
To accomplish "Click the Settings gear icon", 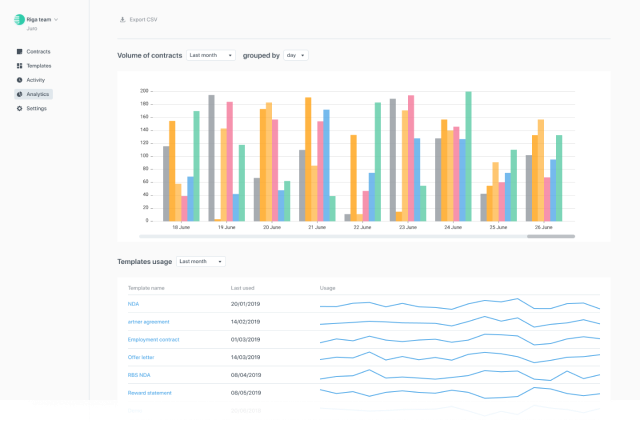I will click(19, 108).
